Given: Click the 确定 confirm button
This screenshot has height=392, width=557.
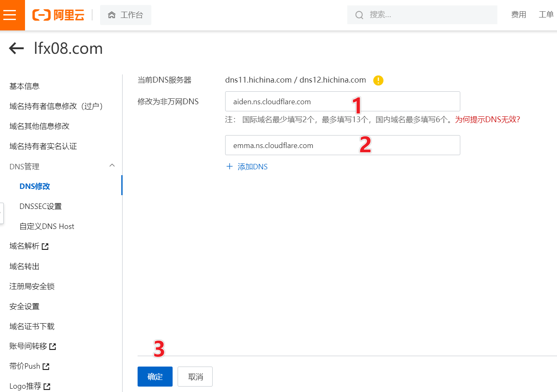Looking at the screenshot, I should [155, 377].
